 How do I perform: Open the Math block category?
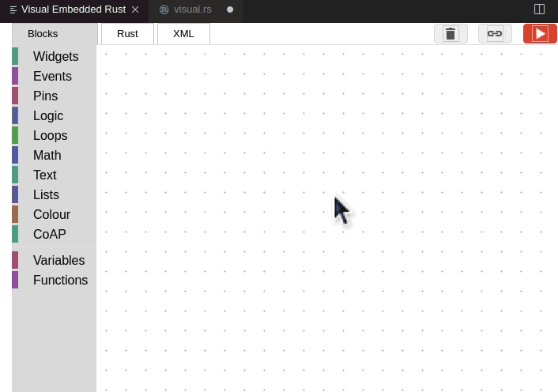47,156
